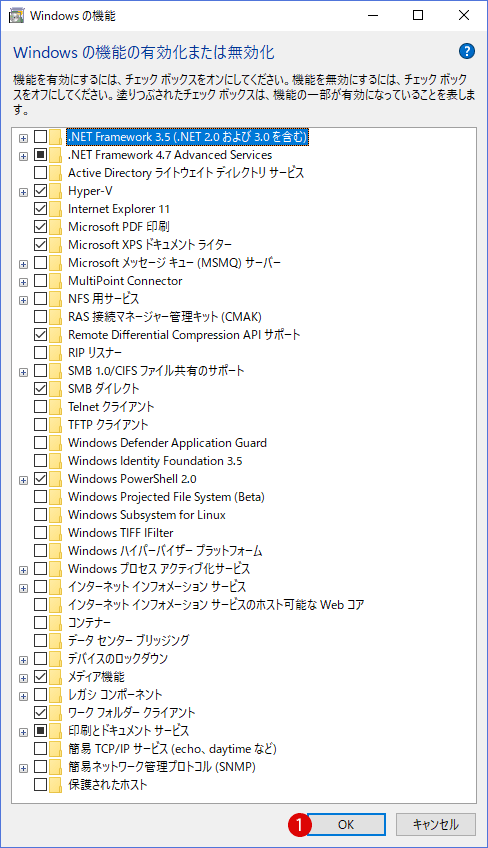Uncheck Microsoft XPS ドキュメント ライター checkbox
This screenshot has height=848, width=488.
point(40,244)
